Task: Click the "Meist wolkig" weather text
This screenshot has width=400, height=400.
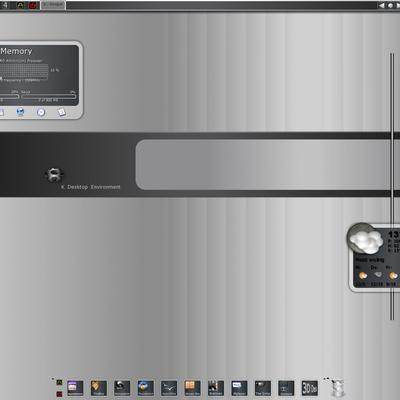Action: click(370, 259)
